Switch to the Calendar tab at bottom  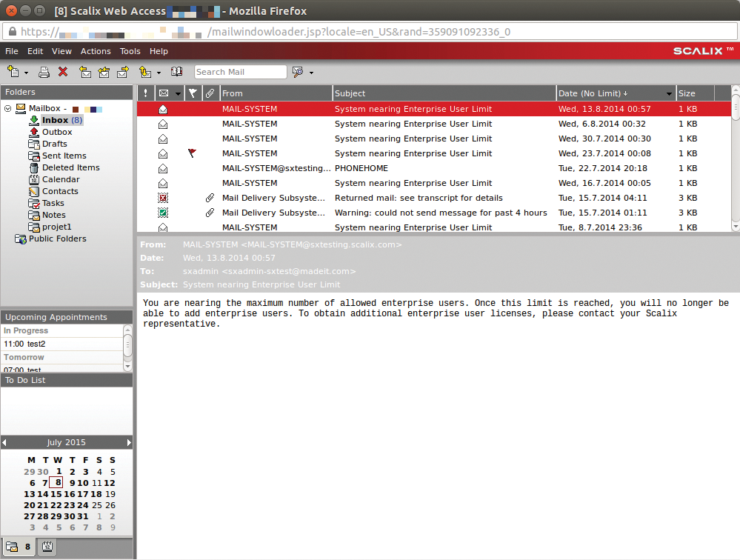47,547
